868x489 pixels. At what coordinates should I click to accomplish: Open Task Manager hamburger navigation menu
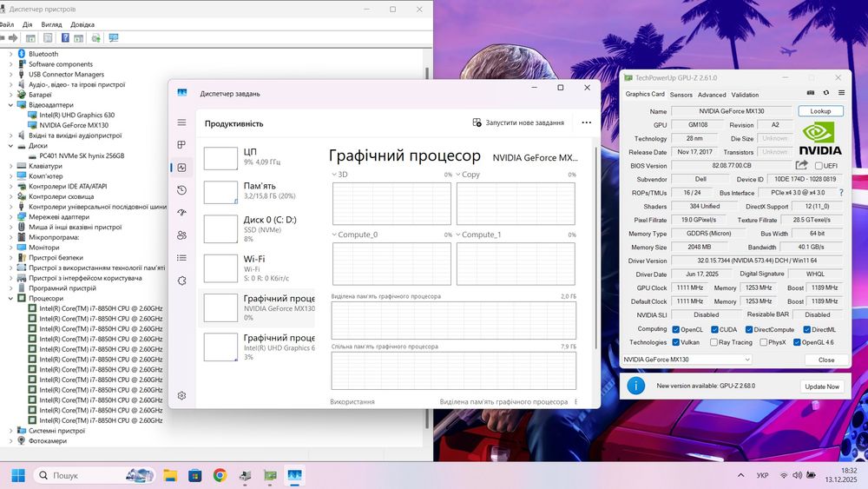coord(181,122)
